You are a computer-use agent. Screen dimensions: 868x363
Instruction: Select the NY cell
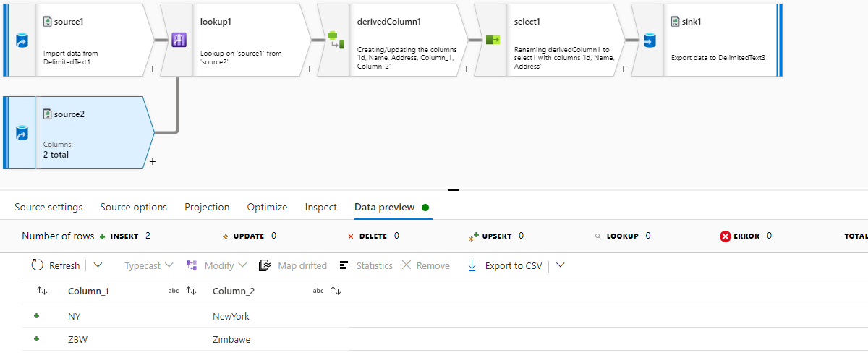pyautogui.click(x=75, y=316)
